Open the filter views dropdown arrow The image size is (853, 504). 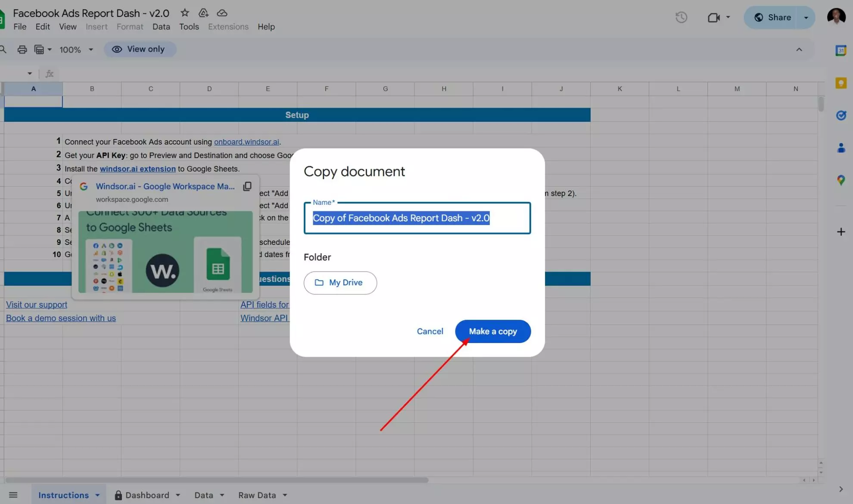tap(50, 49)
